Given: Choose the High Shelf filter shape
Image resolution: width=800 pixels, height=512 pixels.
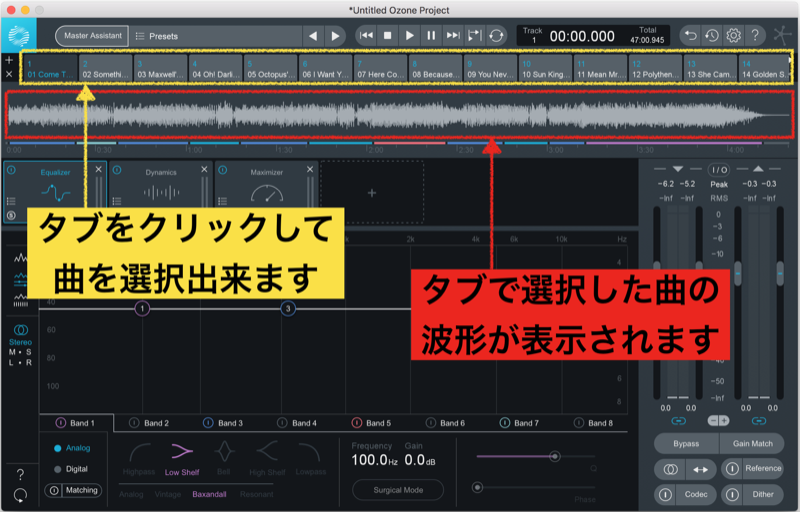Looking at the screenshot, I should tap(267, 458).
